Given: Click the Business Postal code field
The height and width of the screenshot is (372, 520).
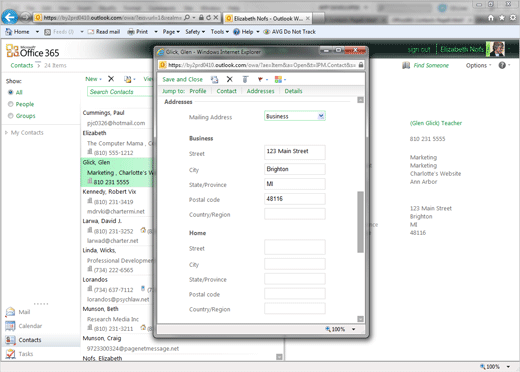Looking at the screenshot, I should 295,199.
